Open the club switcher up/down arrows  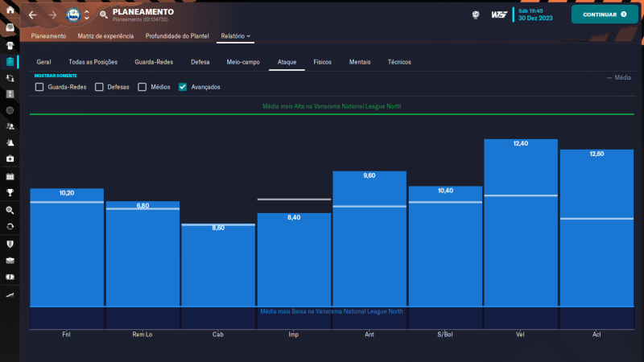pos(87,14)
